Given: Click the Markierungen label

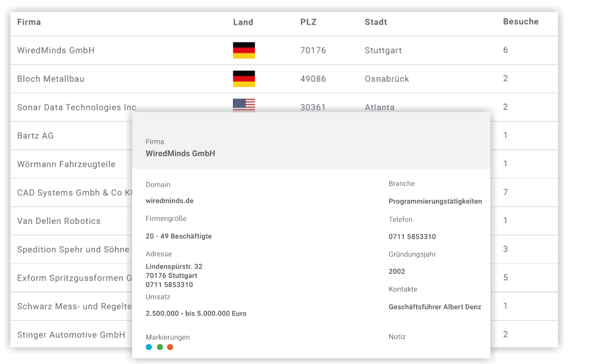Looking at the screenshot, I should (168, 337).
